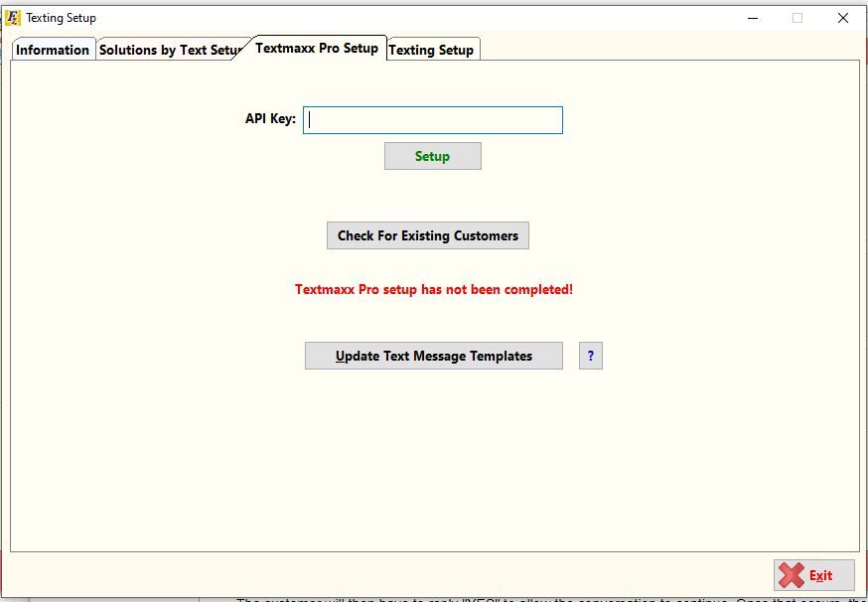
Task: Open Update Text Message Templates
Action: tap(434, 356)
